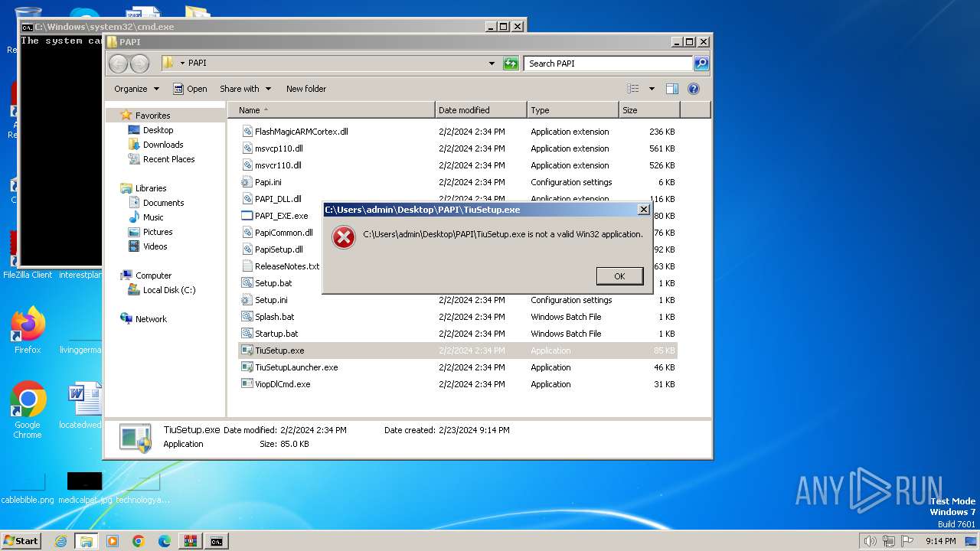This screenshot has width=980, height=551.
Task: Select the PapiCommon.dll file icon
Action: (x=247, y=233)
